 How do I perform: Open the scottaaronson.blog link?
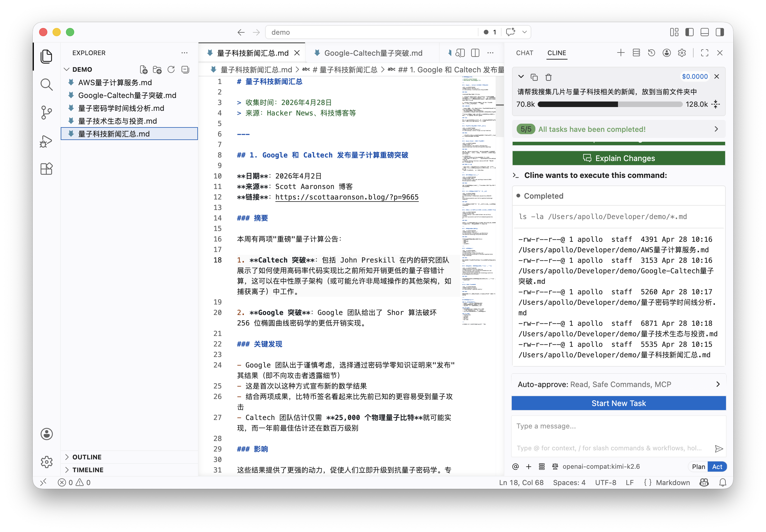pos(347,197)
